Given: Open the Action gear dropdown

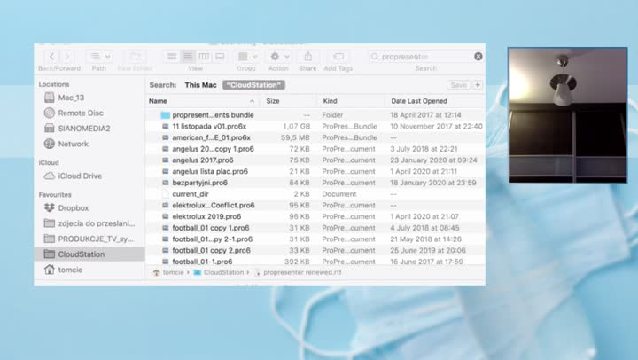Looking at the screenshot, I should (280, 56).
